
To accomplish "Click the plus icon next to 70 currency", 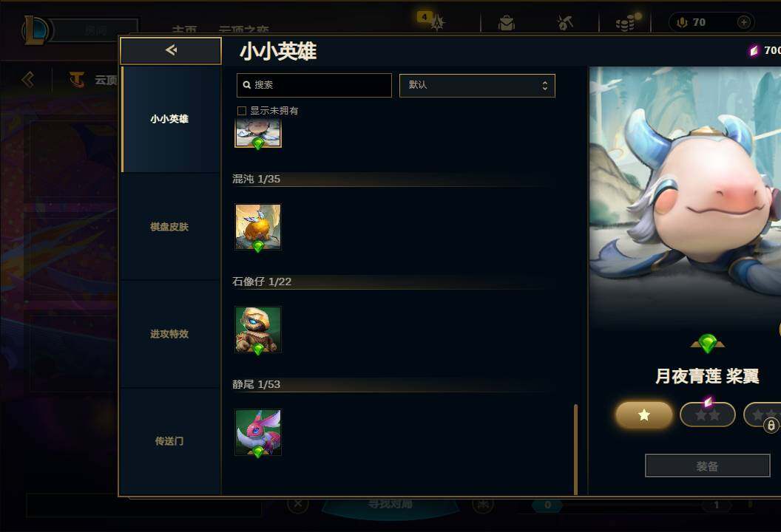I will 743,22.
